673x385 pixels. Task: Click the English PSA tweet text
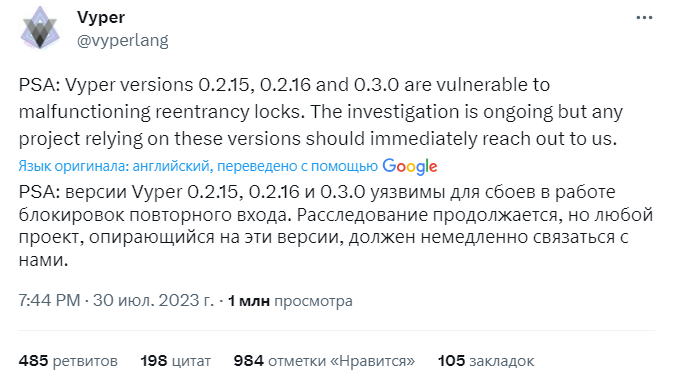(320, 112)
